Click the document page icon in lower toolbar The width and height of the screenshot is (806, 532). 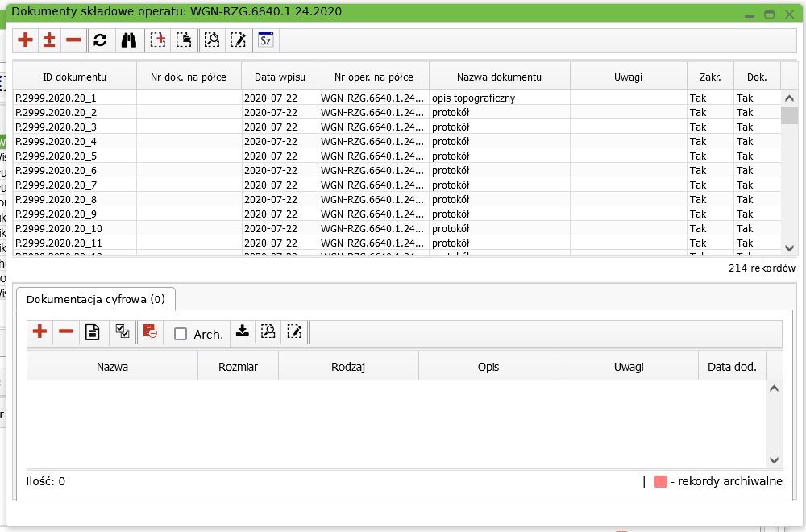point(93,331)
